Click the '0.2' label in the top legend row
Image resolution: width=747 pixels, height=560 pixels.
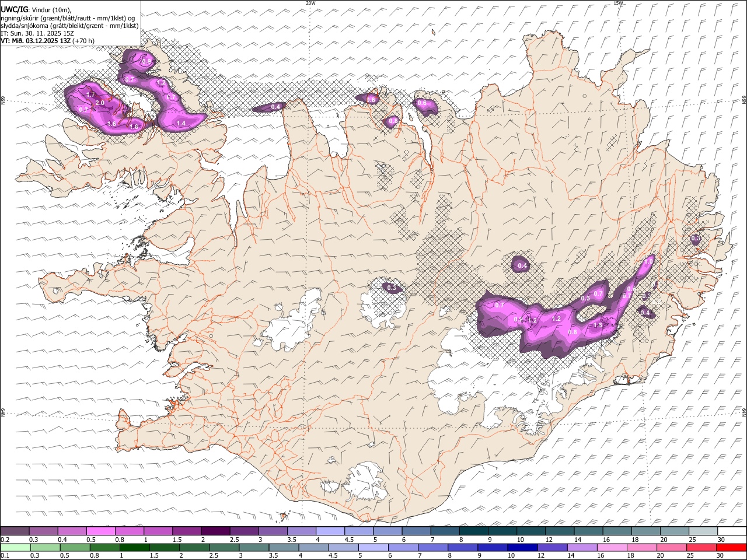click(x=4, y=540)
